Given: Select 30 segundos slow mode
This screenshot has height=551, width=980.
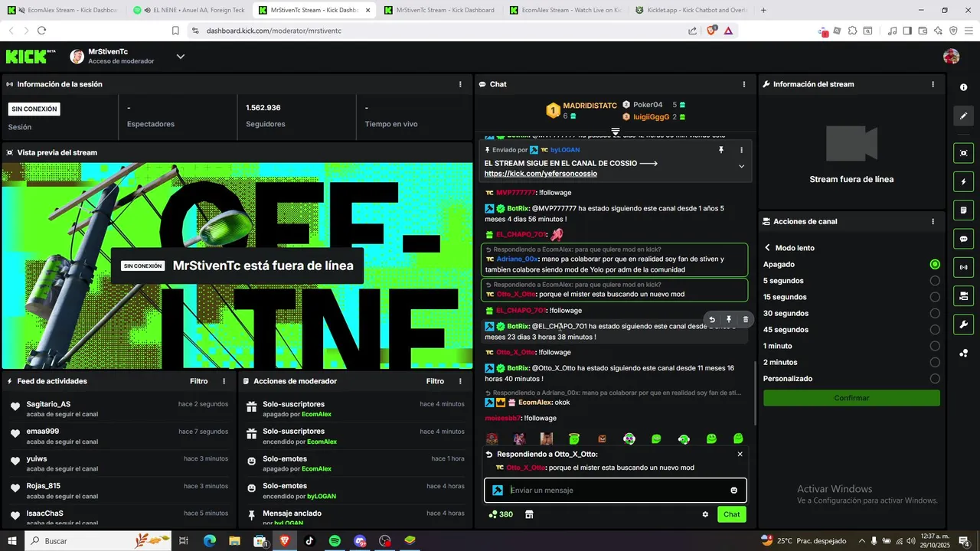Looking at the screenshot, I should point(935,313).
